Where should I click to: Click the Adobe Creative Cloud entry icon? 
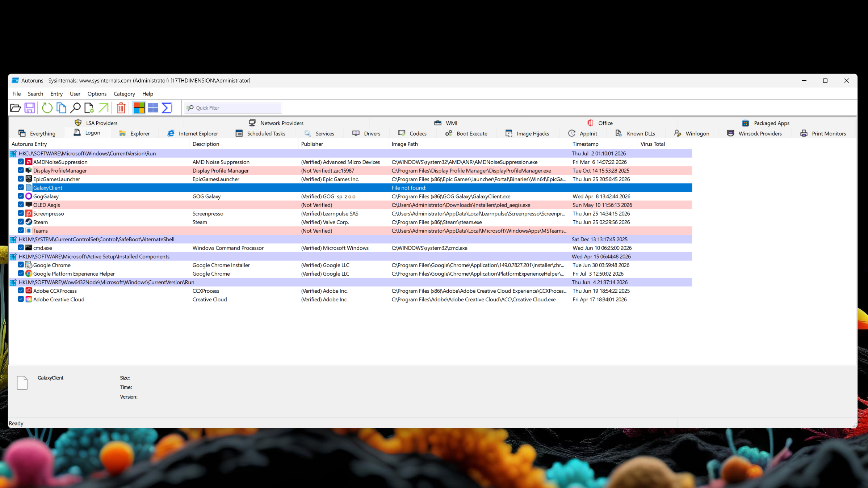[x=29, y=299]
